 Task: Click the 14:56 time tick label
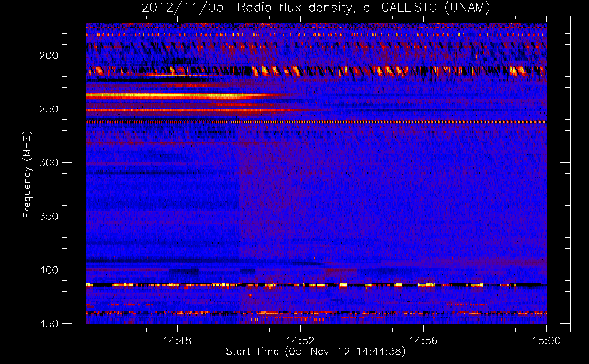coord(423,341)
